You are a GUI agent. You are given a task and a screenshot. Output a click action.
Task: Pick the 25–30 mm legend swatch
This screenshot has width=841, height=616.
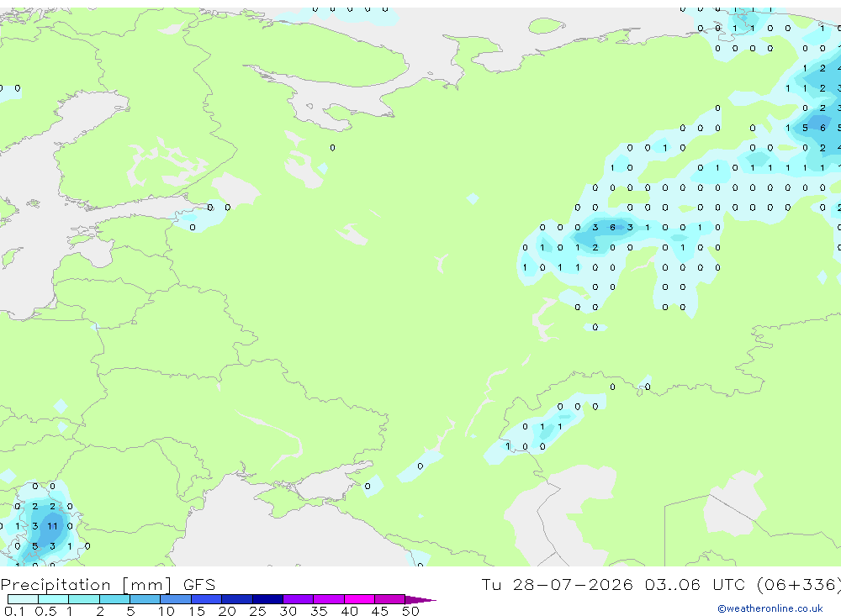tap(267, 599)
